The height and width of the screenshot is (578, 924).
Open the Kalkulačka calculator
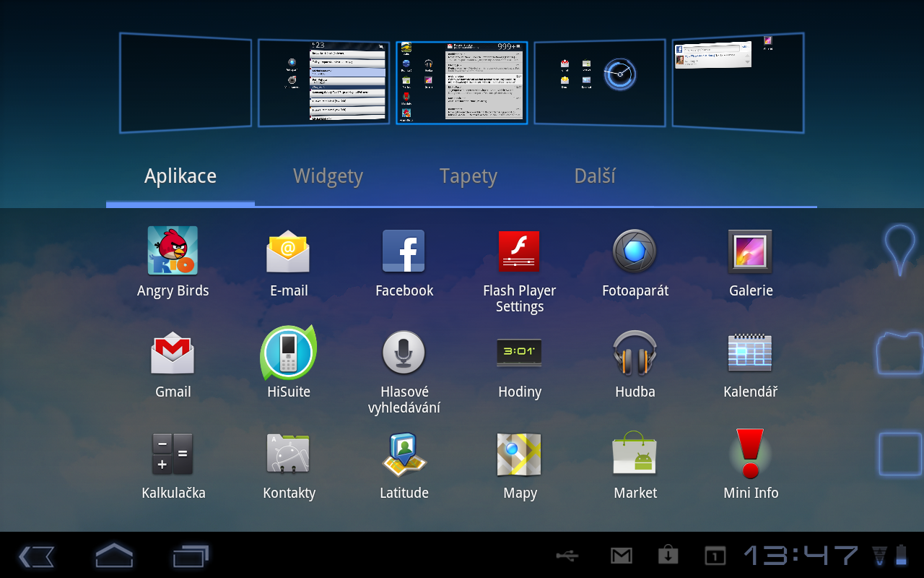(x=173, y=454)
